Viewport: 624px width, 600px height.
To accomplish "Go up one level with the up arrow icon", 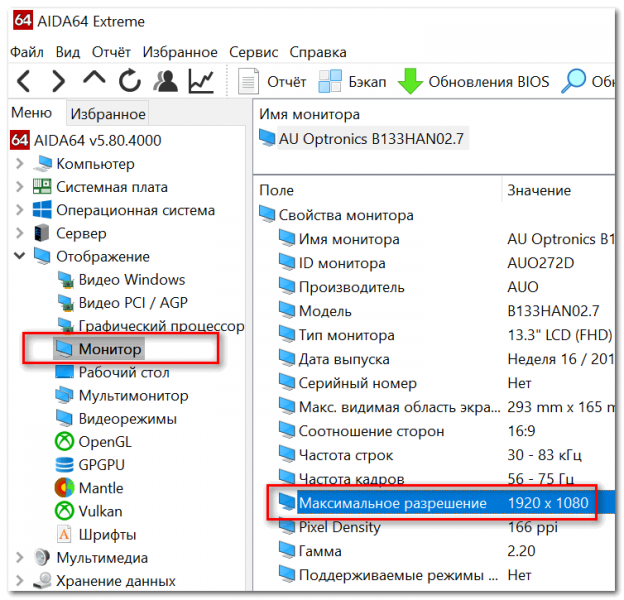I will 94,78.
